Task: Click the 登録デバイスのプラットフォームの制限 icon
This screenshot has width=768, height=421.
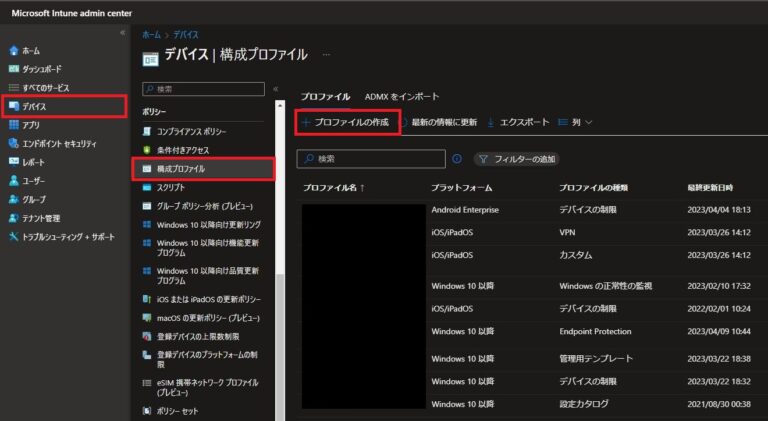Action: [x=146, y=354]
